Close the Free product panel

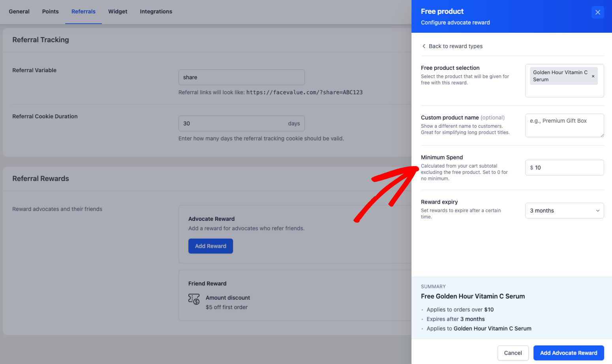(x=597, y=12)
